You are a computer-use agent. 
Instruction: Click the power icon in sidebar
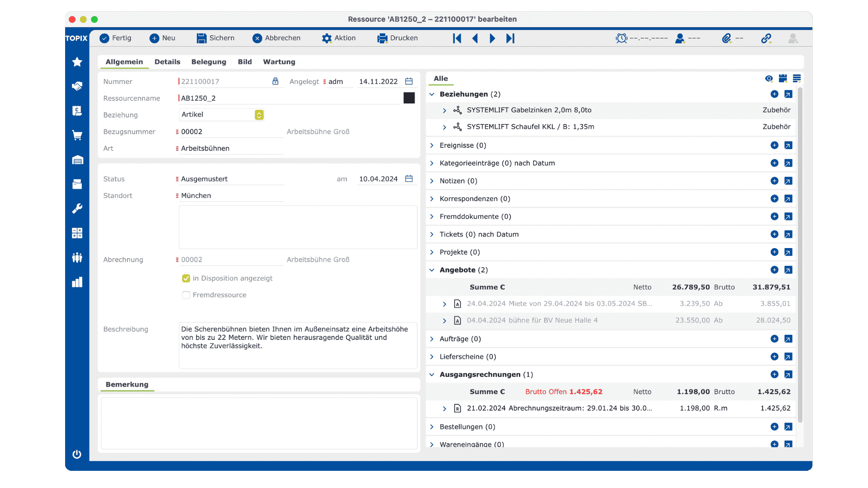(77, 454)
